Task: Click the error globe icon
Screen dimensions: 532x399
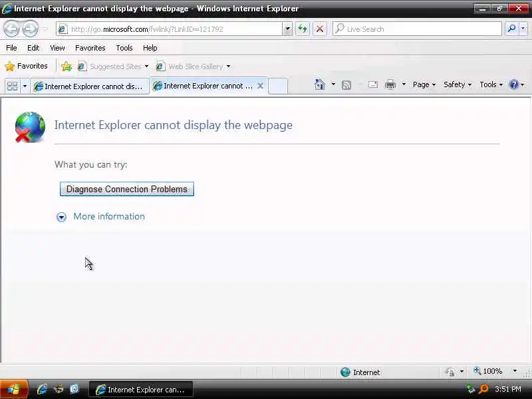Action: [x=30, y=127]
